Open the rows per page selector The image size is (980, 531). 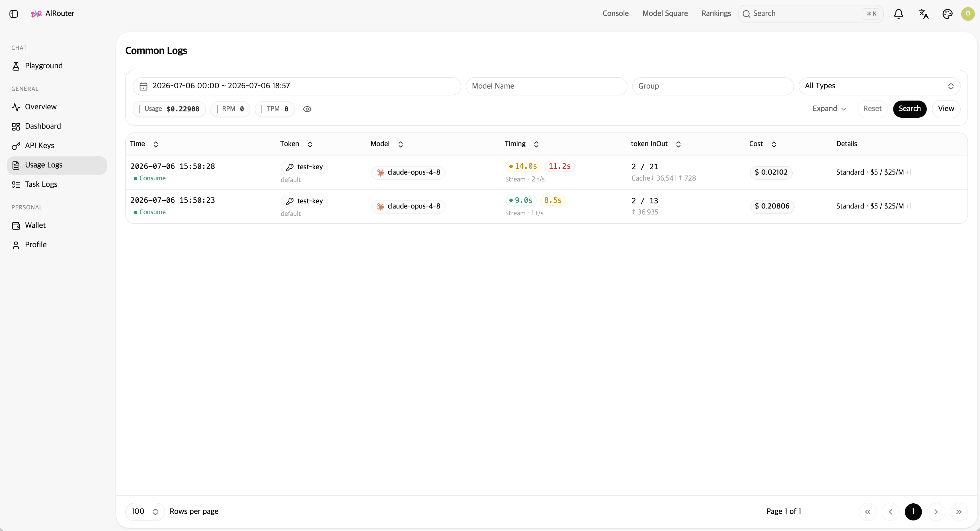click(145, 512)
